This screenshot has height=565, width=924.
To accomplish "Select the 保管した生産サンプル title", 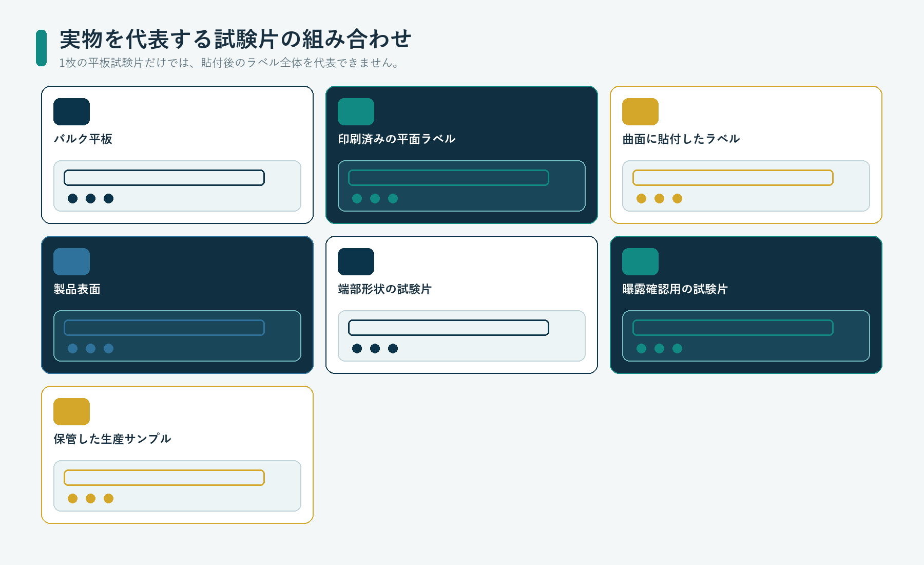I will tap(112, 439).
